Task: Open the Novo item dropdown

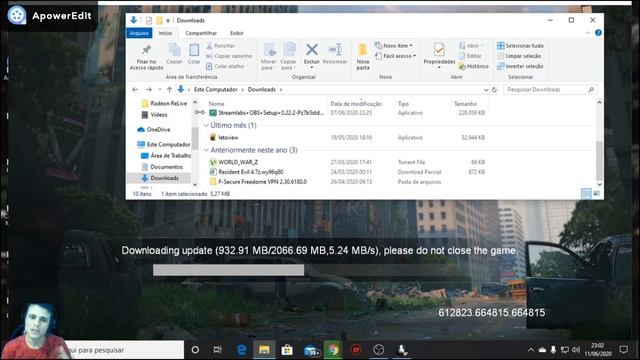Action: [x=393, y=46]
